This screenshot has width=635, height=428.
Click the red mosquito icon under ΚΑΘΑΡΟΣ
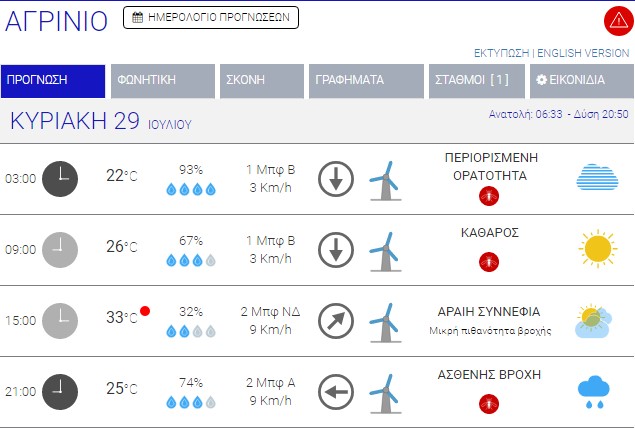(489, 261)
